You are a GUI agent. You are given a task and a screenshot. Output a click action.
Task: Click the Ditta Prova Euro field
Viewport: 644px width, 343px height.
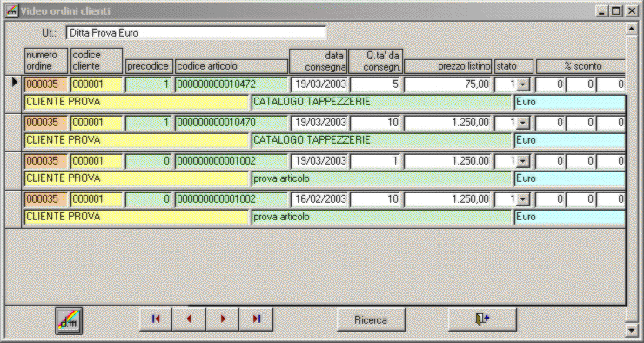[196, 33]
